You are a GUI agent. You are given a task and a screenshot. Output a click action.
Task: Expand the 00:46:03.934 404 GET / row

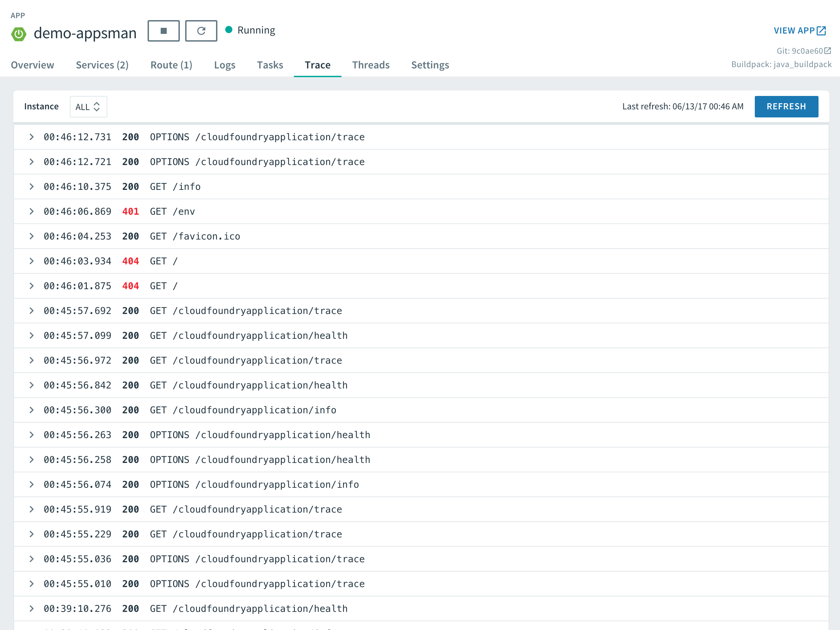(32, 261)
